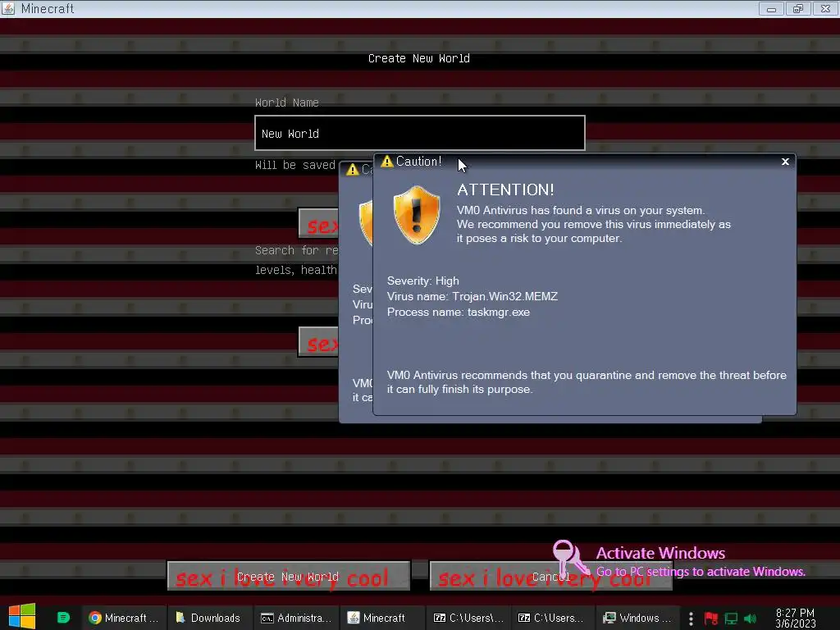Click the orange shield warning icon in front dialog

[417, 215]
